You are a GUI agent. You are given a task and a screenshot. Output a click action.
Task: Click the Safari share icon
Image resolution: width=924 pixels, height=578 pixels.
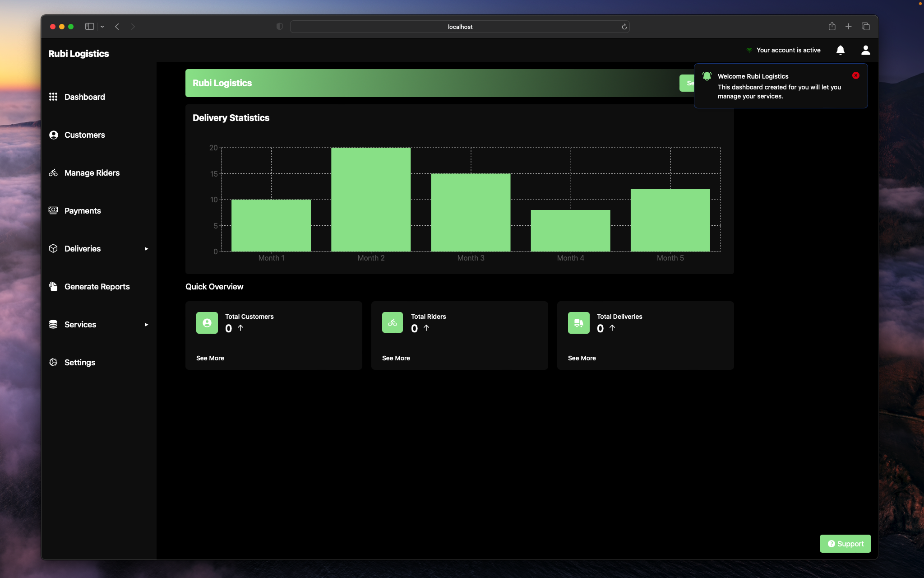point(832,27)
